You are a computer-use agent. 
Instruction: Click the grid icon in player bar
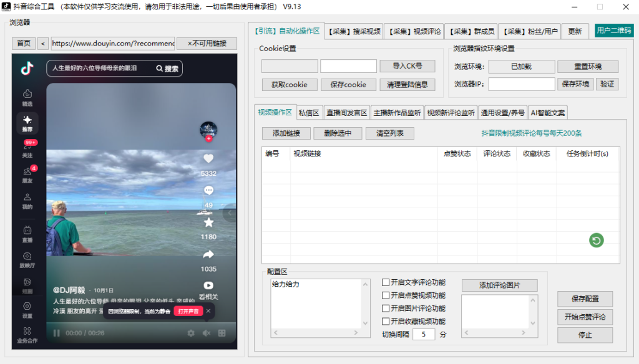[x=222, y=333]
